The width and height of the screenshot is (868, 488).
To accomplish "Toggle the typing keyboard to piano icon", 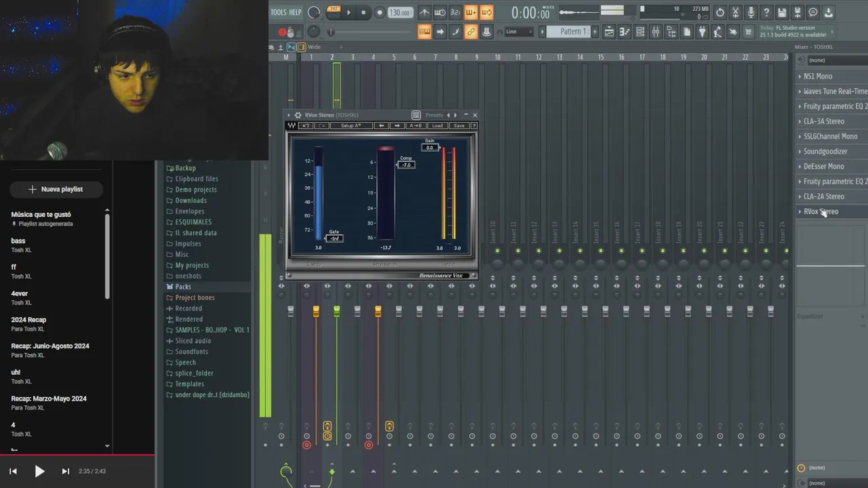I will point(425,31).
